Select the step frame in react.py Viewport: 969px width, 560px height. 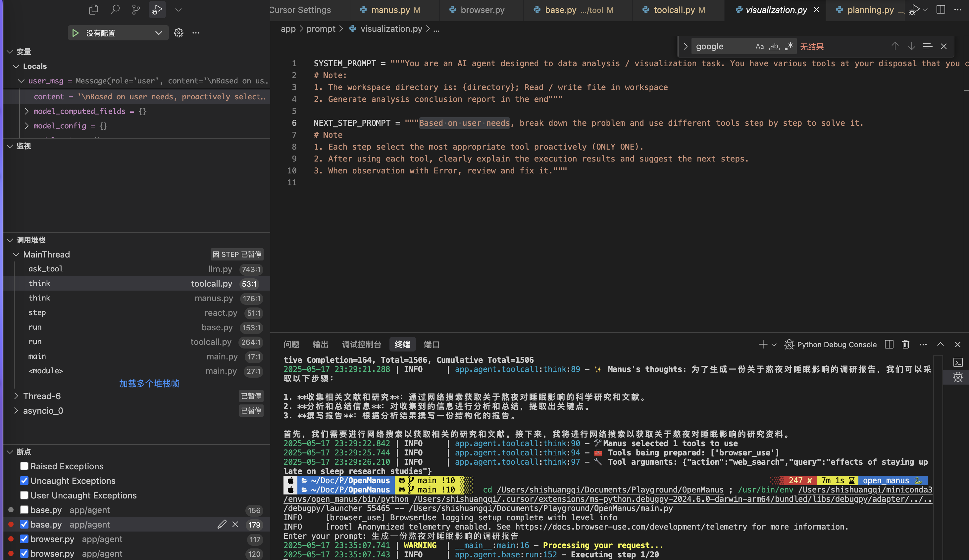37,312
